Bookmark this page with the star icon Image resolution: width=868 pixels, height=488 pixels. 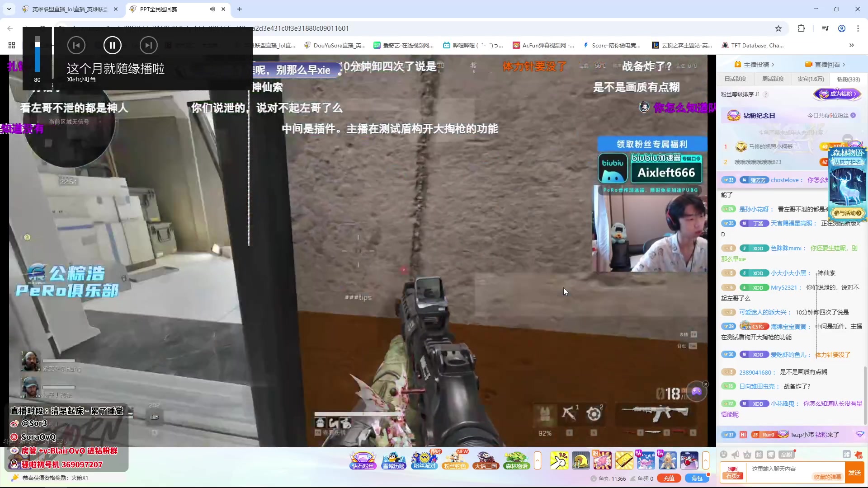778,28
